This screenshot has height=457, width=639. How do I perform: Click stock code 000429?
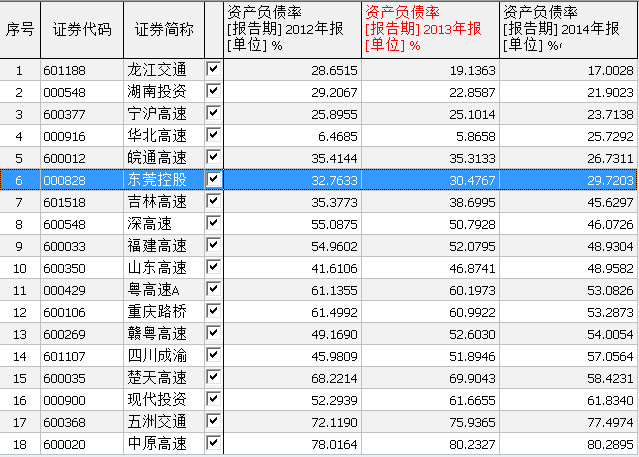click(x=64, y=291)
